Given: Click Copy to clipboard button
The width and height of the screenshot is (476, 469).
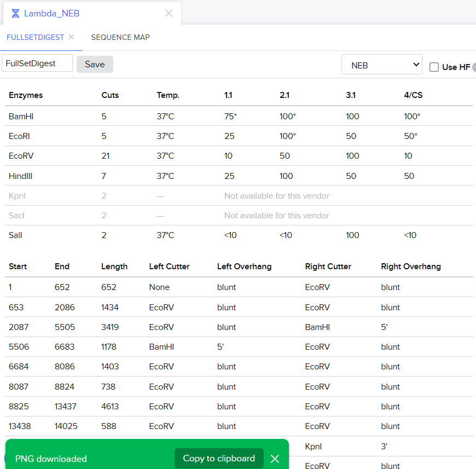Looking at the screenshot, I should point(219,459).
